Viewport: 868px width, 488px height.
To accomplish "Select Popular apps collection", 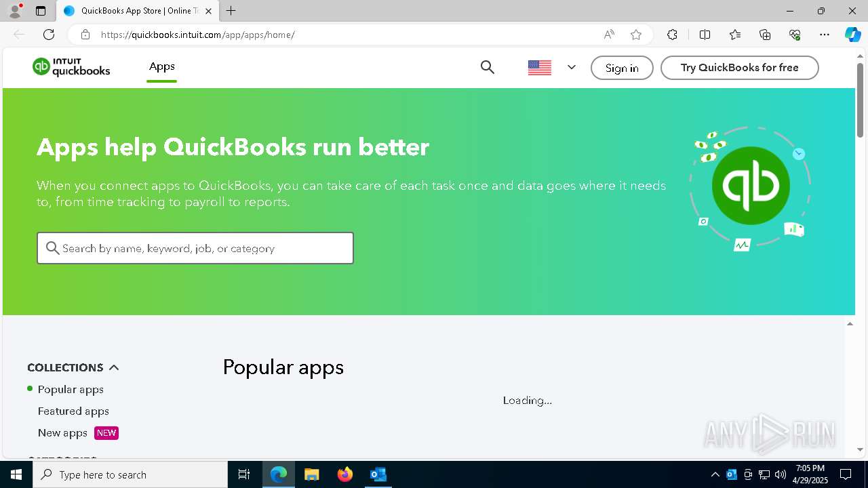I will point(71,389).
